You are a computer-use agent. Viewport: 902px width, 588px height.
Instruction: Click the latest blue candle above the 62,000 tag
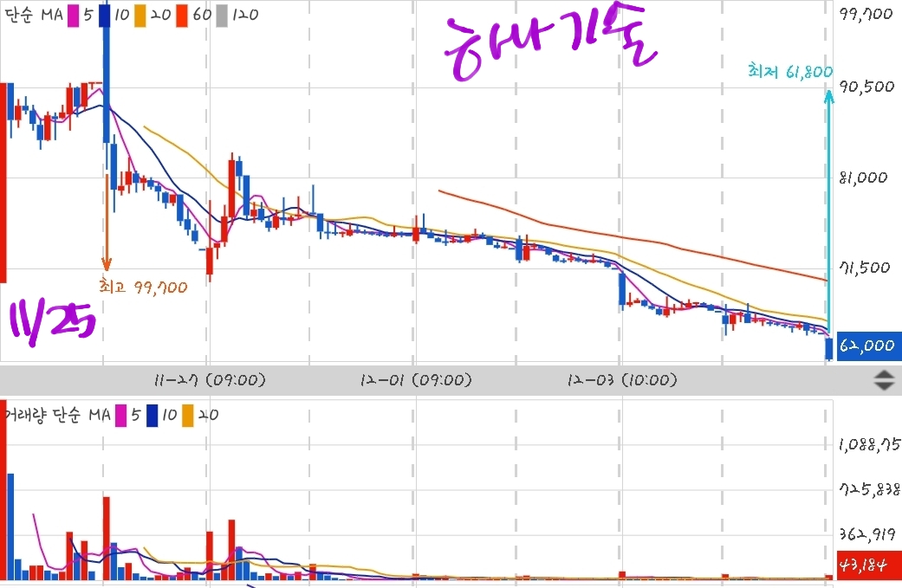tap(829, 349)
